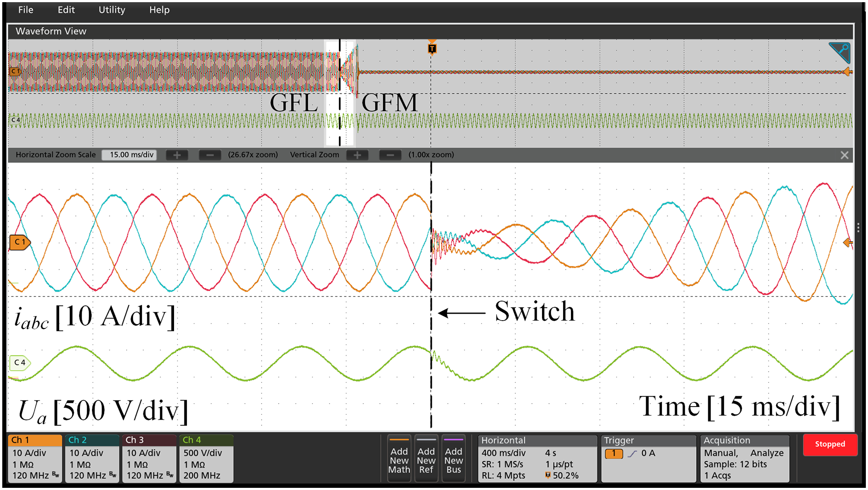Open the Acquisition settings badge

click(745, 458)
